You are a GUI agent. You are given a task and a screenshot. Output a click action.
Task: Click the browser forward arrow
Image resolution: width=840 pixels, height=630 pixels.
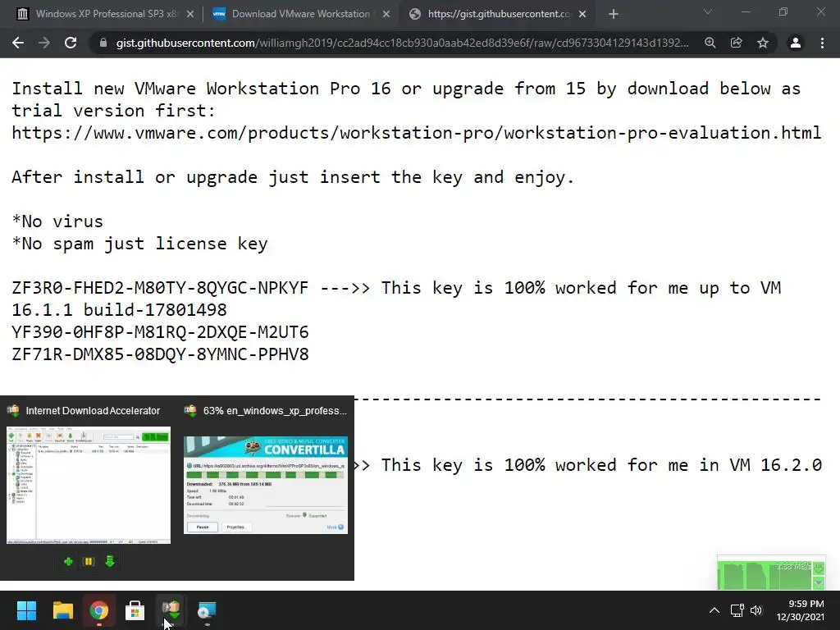point(44,43)
